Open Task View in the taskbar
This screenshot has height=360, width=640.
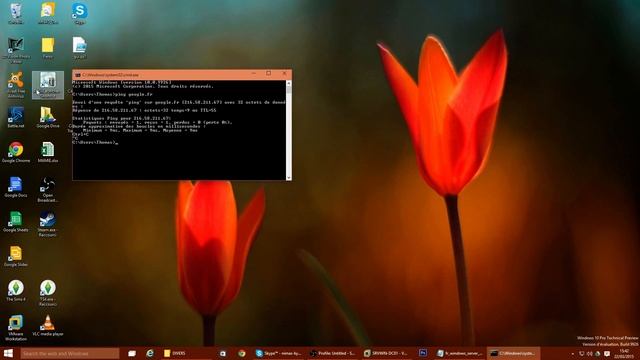(132, 353)
